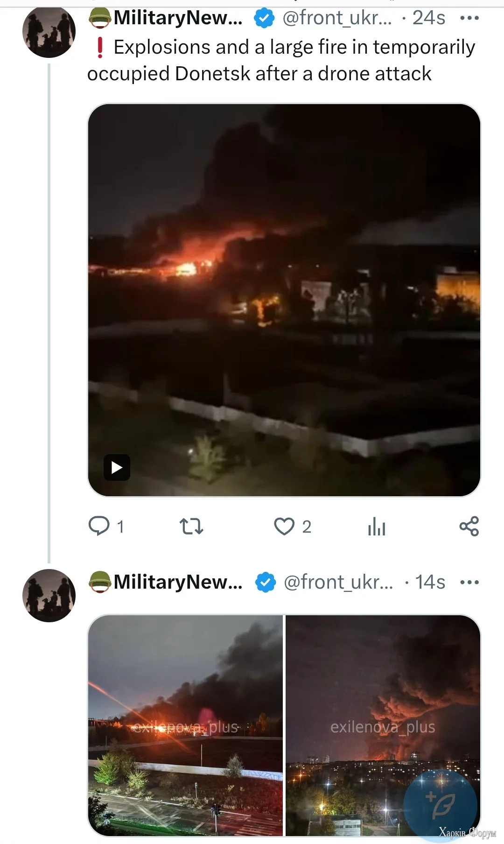Viewport: 504px width, 844px height.
Task: Open MilitaryNews name on second tweet
Action: 178,582
